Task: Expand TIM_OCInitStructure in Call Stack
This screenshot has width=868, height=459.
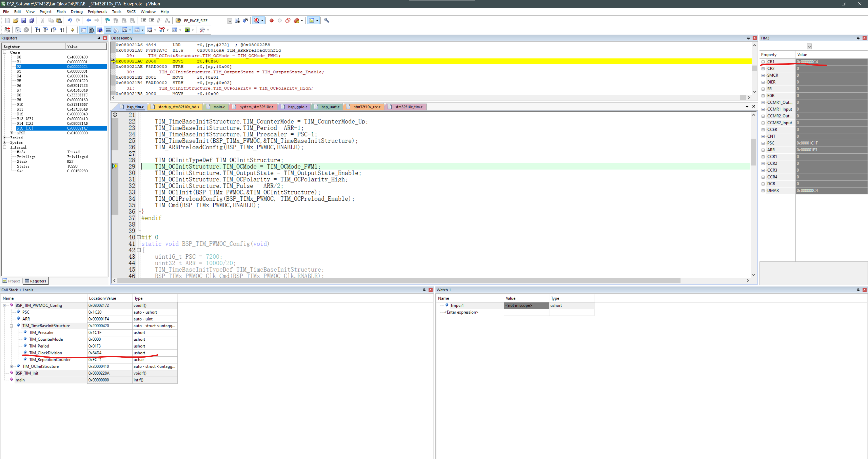Action: [x=11, y=366]
